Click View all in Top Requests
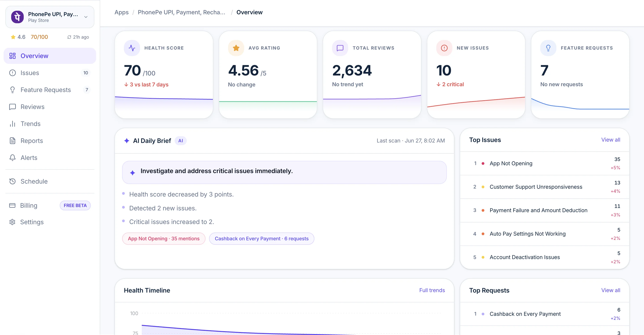Screen dimensions: 644x335 pyautogui.click(x=610, y=290)
